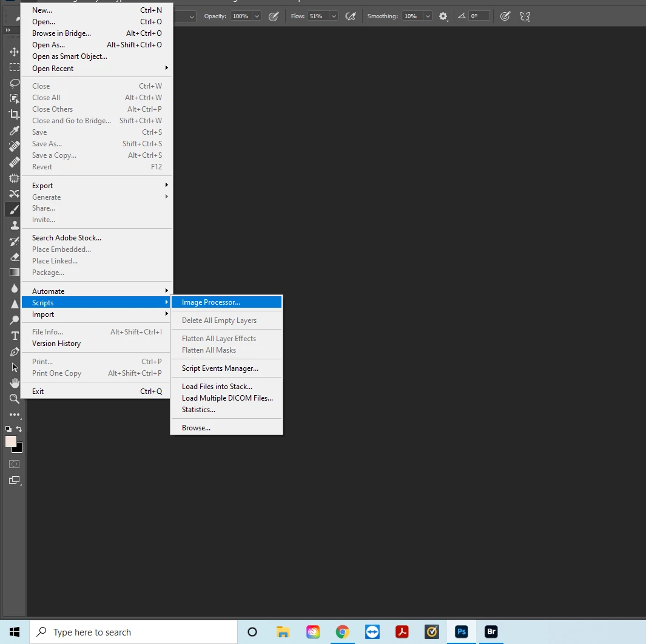
Task: Open smoothing options gear icon
Action: coord(443,16)
